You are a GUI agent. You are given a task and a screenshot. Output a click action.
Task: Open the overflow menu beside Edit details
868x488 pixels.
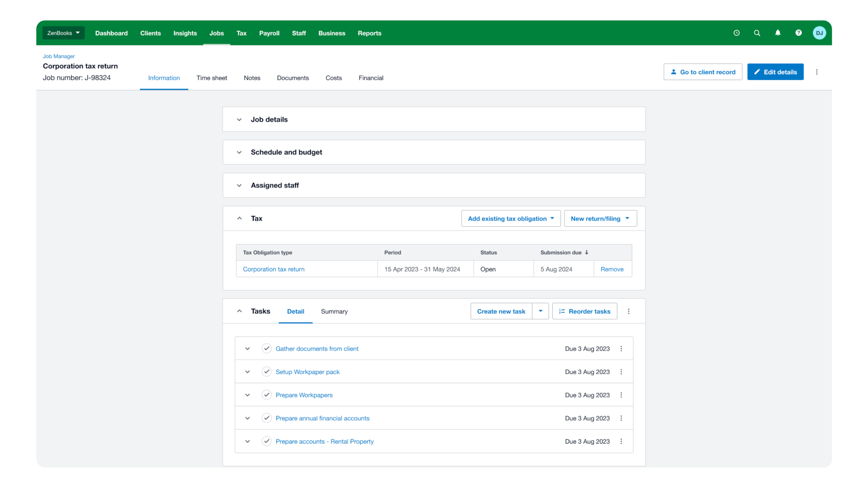click(817, 72)
